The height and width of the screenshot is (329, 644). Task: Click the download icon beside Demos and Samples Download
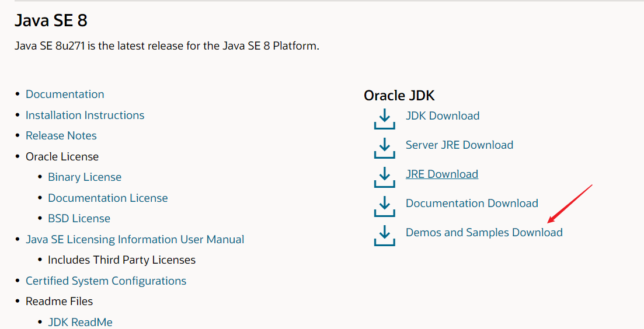pos(384,236)
